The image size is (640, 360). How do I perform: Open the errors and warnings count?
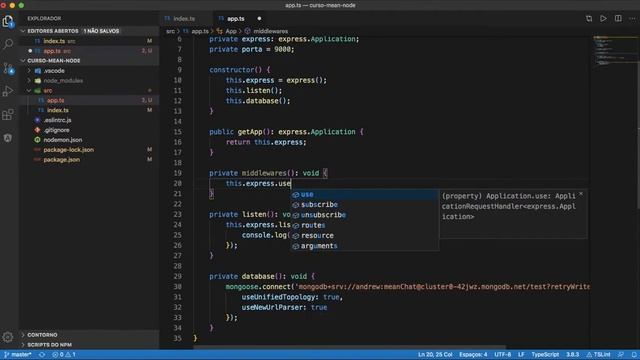(64, 355)
